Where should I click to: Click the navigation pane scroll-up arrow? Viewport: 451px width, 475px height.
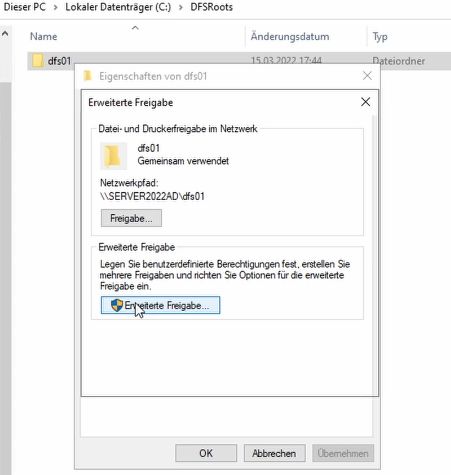(5, 33)
